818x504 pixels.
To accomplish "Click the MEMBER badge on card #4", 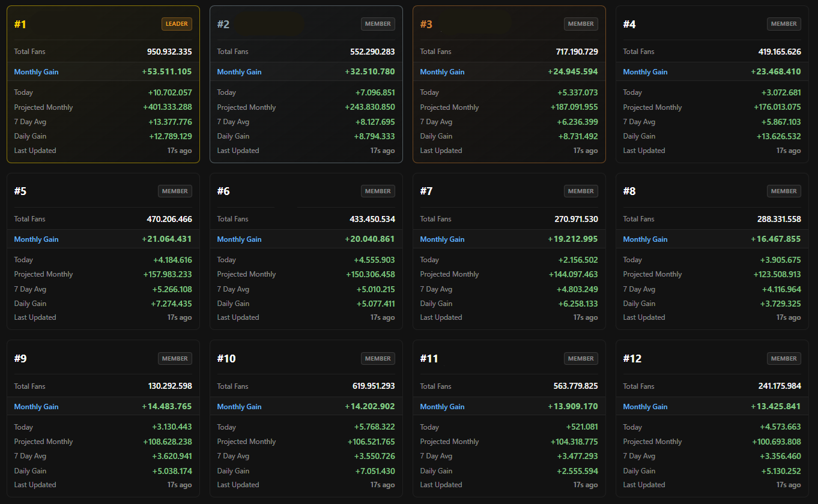I will [784, 24].
